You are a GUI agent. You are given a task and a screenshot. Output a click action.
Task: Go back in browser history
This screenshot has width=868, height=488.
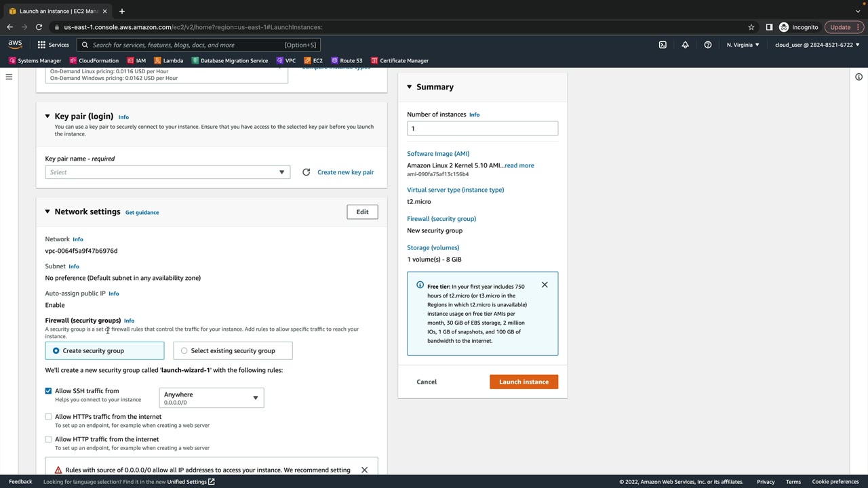point(9,27)
